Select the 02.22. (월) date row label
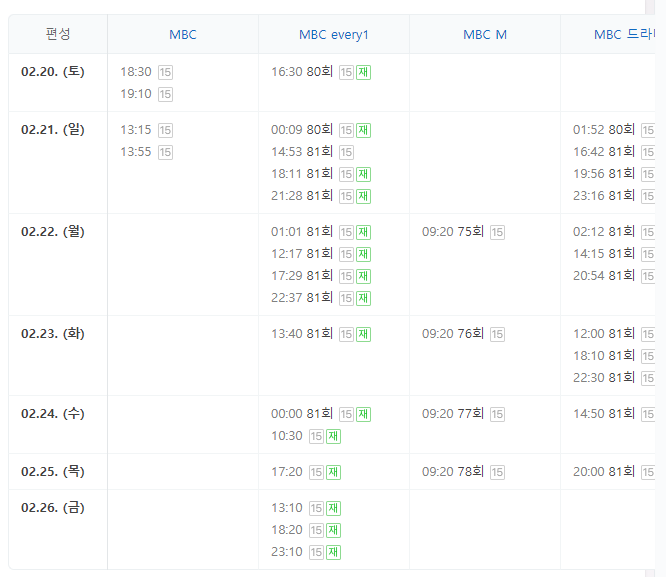Image resolution: width=666 pixels, height=577 pixels. point(53,231)
